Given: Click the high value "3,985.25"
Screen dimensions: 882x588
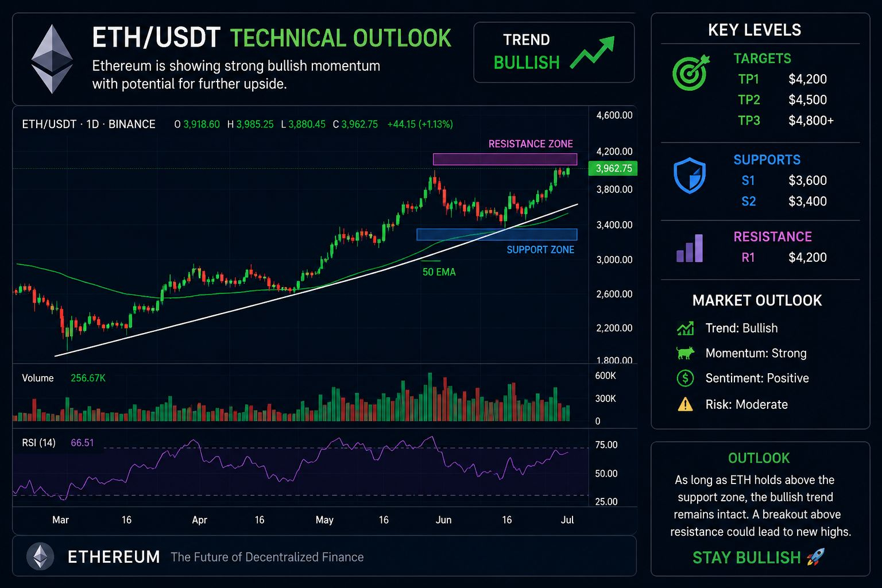Looking at the screenshot, I should (x=255, y=124).
